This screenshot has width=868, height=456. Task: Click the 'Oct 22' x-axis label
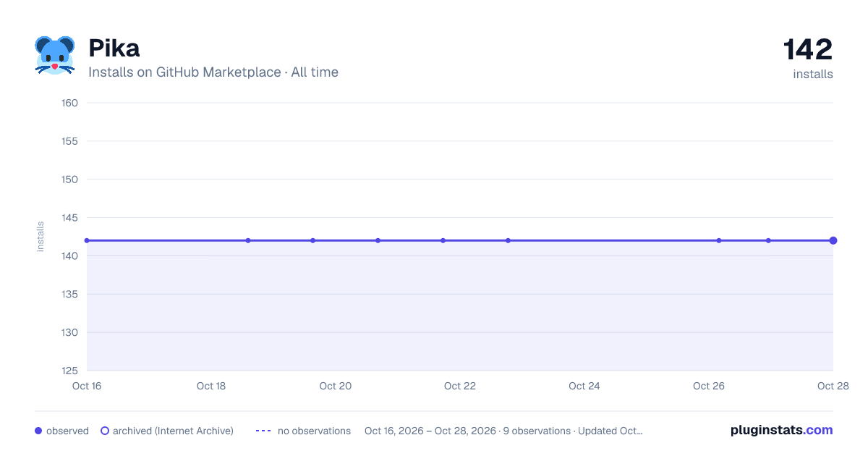(460, 386)
